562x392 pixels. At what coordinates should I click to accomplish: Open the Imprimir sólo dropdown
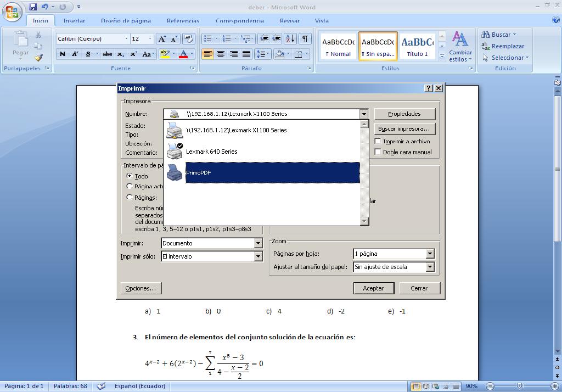coord(258,256)
